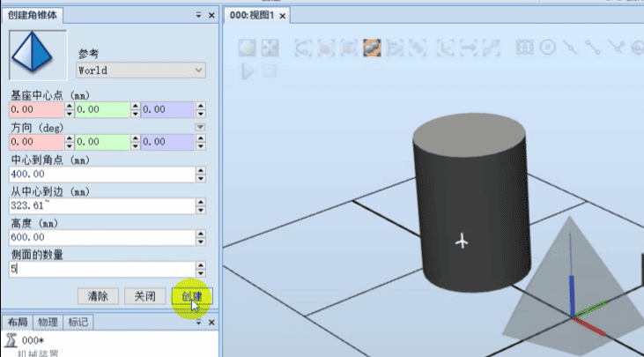Open the 创建角锥体 panel options menu arrow
The height and width of the screenshot is (357, 644).
tap(198, 15)
